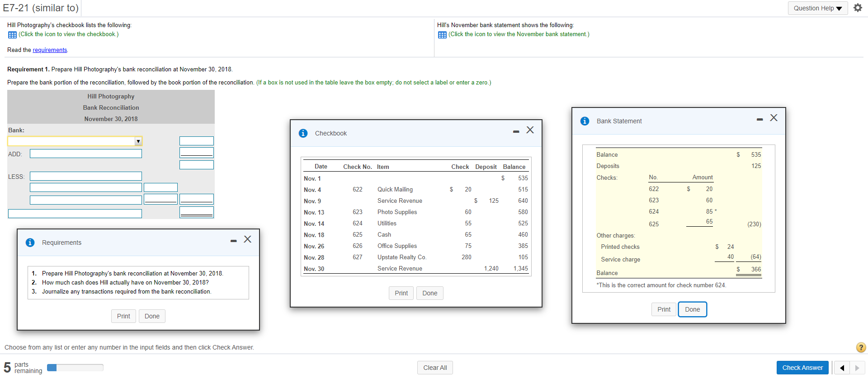
Task: Click the 366 ending bank balance
Action: point(756,270)
